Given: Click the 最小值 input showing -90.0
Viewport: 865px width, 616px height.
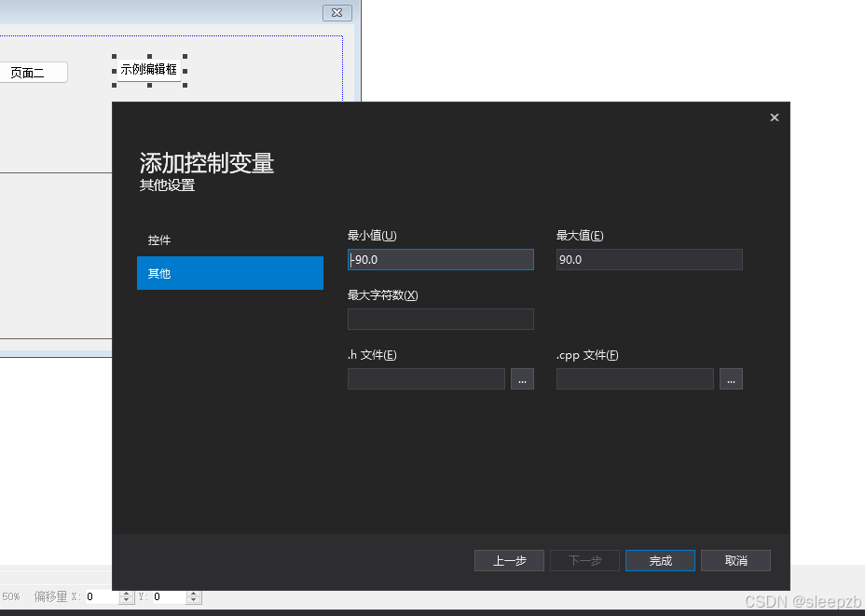Looking at the screenshot, I should click(440, 259).
